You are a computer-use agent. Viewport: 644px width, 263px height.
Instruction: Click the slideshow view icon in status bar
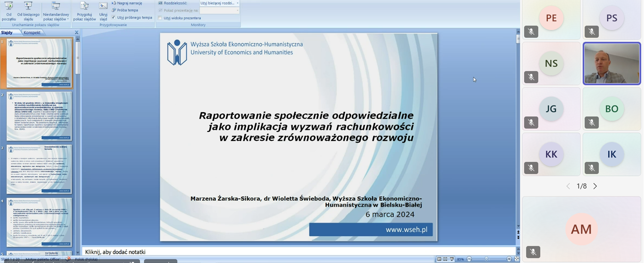452,259
